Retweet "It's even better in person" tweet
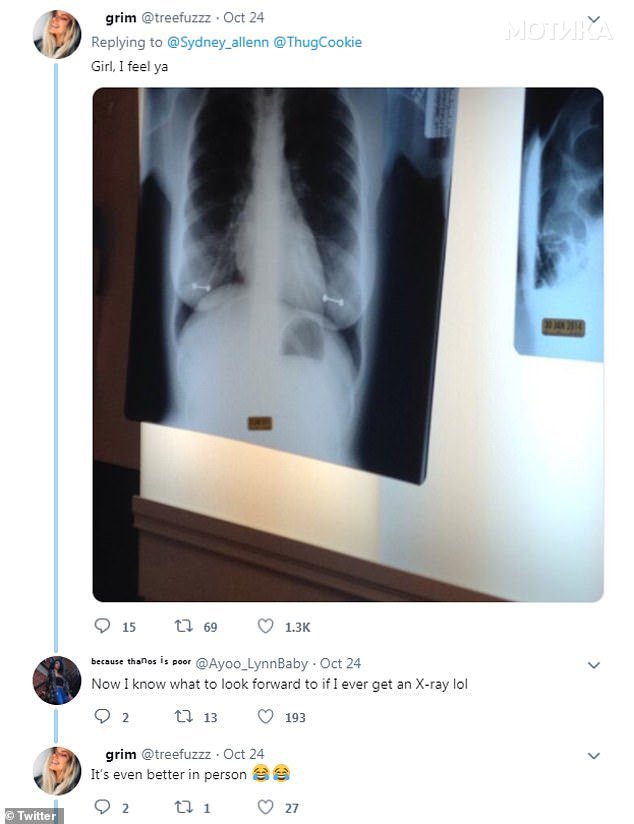The width and height of the screenshot is (634, 824). point(183,807)
